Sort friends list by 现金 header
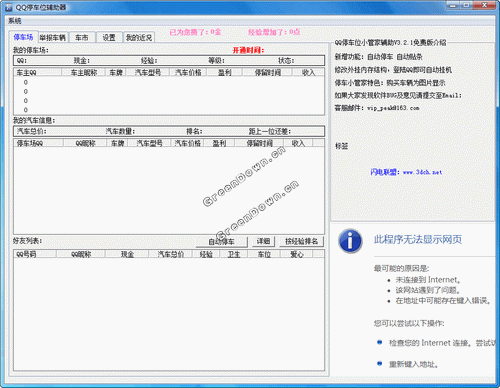The image size is (500, 388). tap(127, 254)
